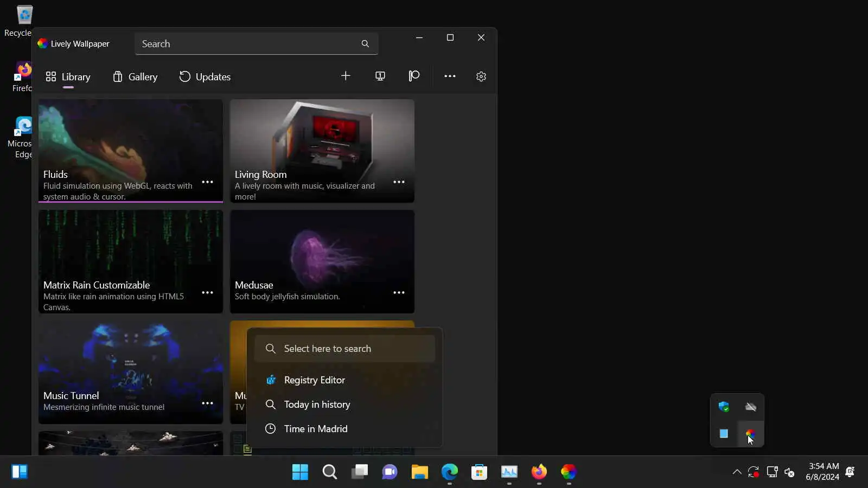Switch to Microsoft Edge on the taskbar
This screenshot has height=488, width=868.
[x=449, y=472]
